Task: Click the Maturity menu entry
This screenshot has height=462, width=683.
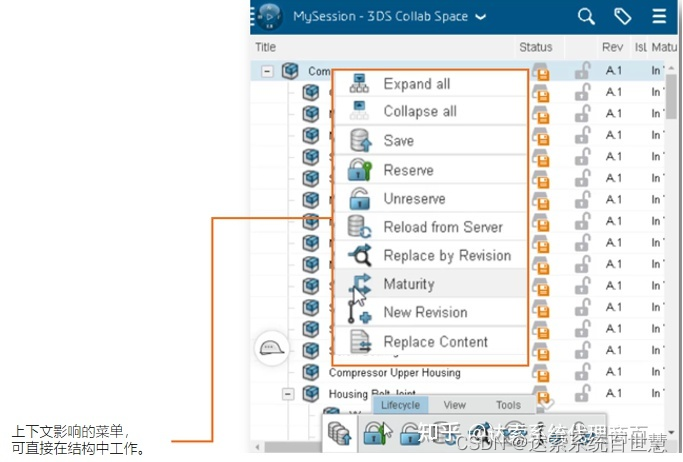Action: 430,283
